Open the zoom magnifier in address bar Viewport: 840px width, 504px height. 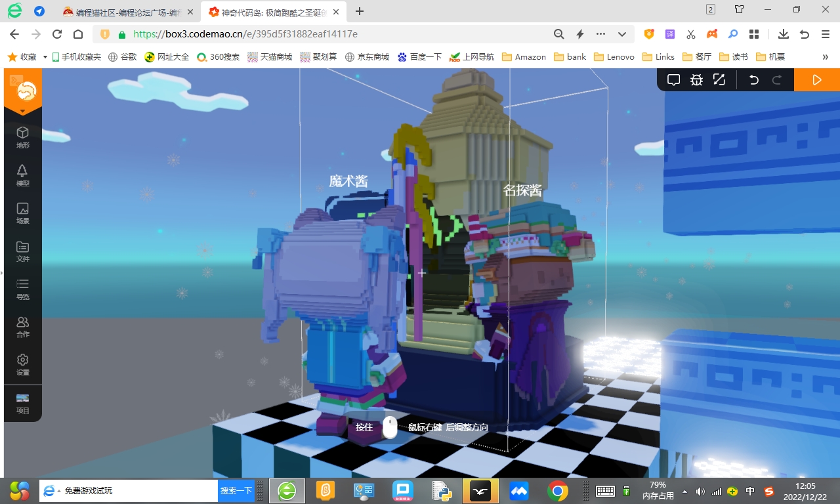pos(559,34)
